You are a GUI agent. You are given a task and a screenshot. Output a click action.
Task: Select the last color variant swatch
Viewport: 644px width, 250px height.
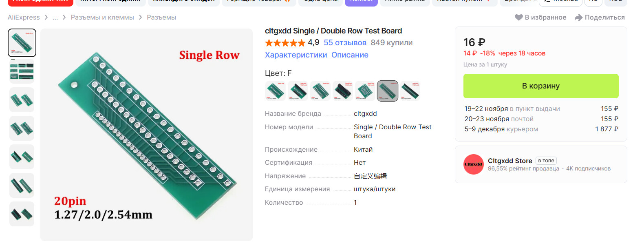pyautogui.click(x=410, y=91)
